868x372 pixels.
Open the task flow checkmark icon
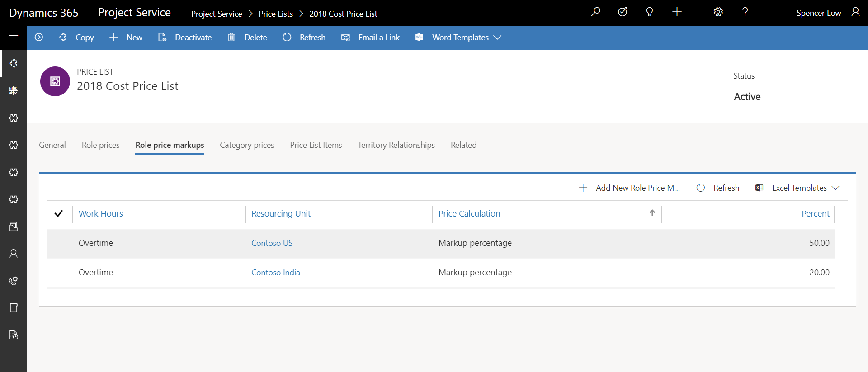(x=623, y=12)
